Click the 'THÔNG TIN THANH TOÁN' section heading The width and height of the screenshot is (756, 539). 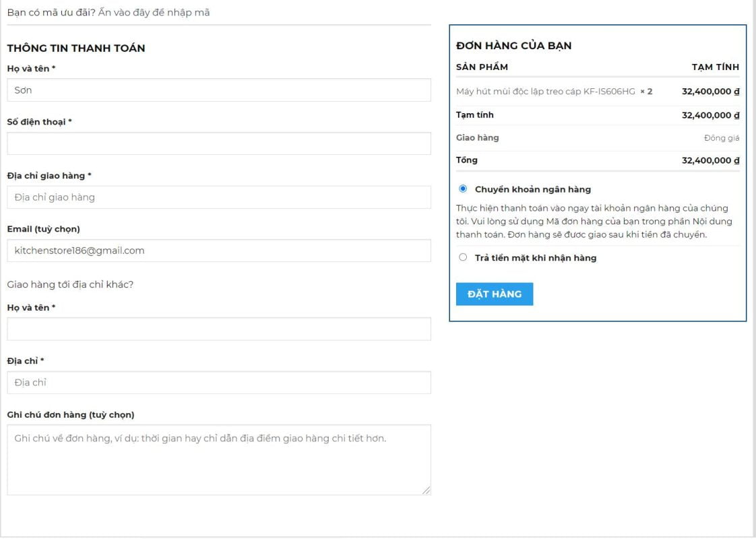(75, 49)
